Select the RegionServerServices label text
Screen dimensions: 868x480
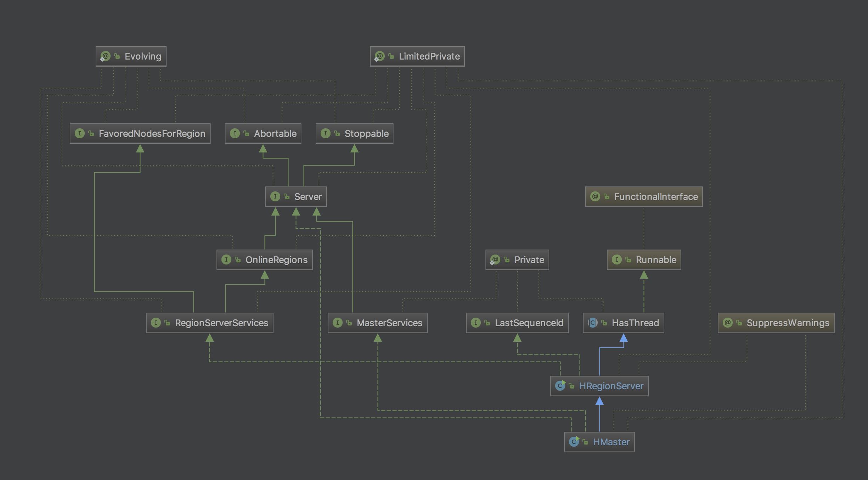point(222,323)
